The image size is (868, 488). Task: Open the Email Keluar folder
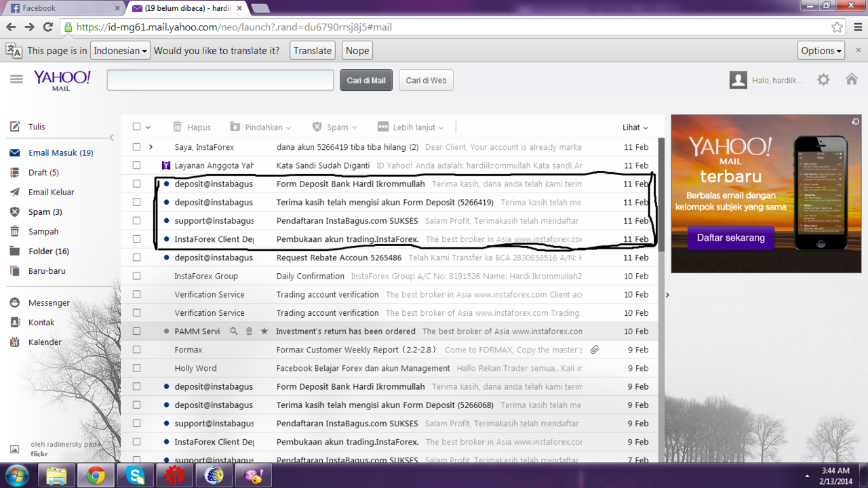tap(51, 192)
